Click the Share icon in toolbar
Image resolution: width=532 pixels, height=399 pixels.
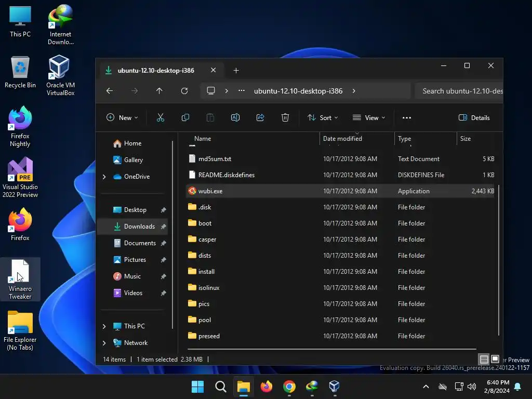[260, 118]
